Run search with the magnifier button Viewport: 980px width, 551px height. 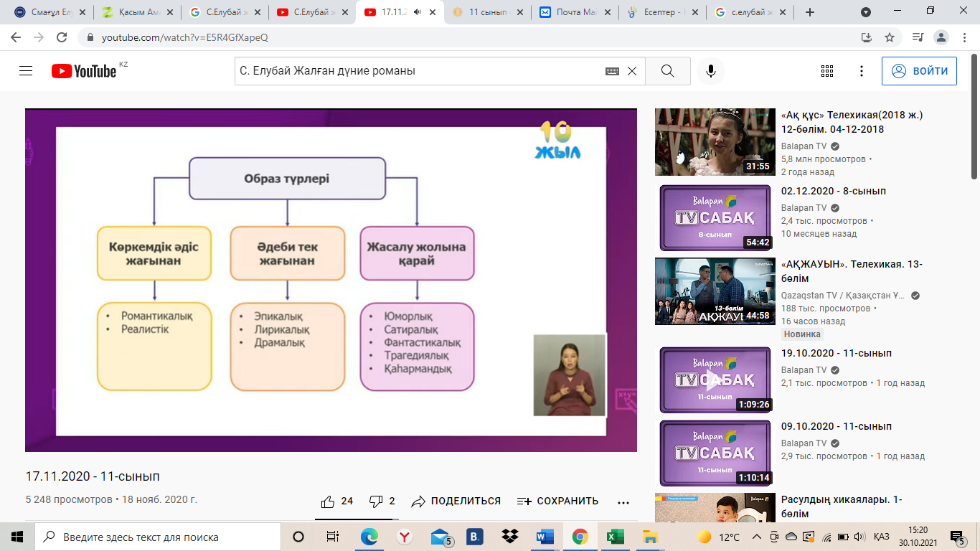(668, 71)
